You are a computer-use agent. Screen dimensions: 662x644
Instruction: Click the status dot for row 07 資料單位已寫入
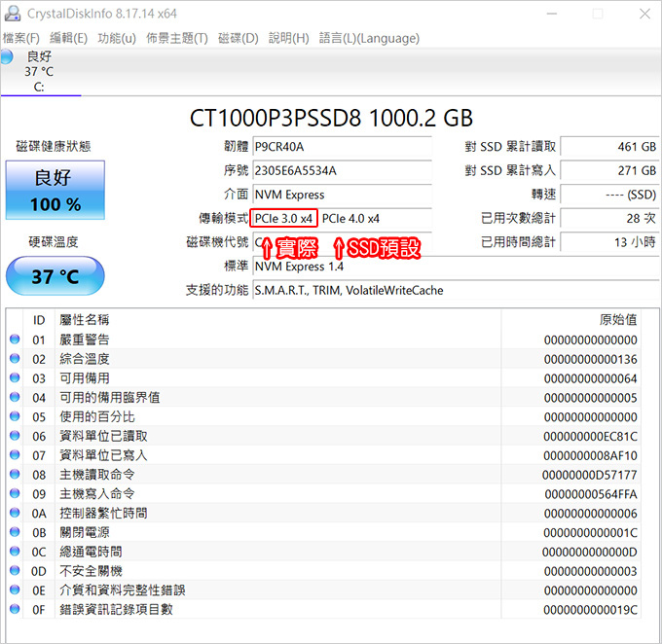[x=15, y=455]
